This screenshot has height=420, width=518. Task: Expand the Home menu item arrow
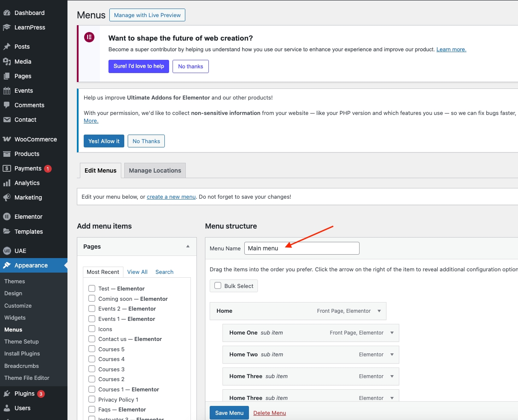(379, 311)
